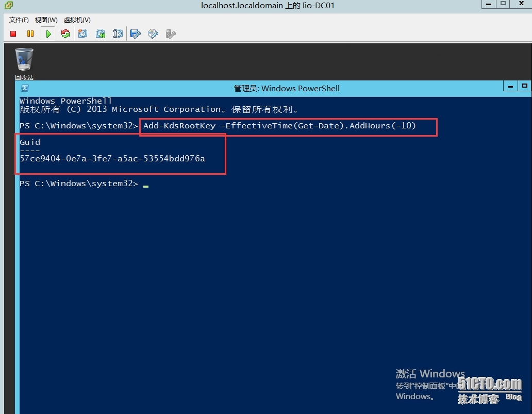Screen dimensions: 532x414
Task: Open the 文件(F) menu
Action: (x=19, y=20)
